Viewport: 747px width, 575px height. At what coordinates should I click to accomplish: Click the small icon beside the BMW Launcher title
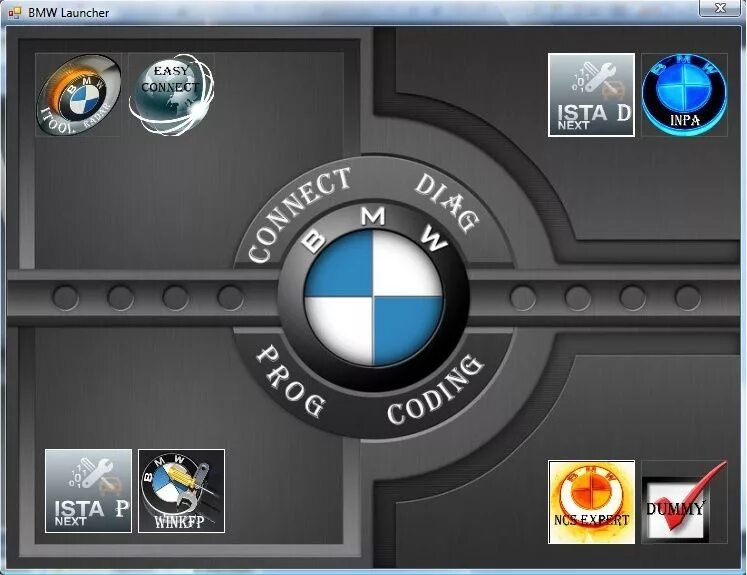click(x=14, y=12)
